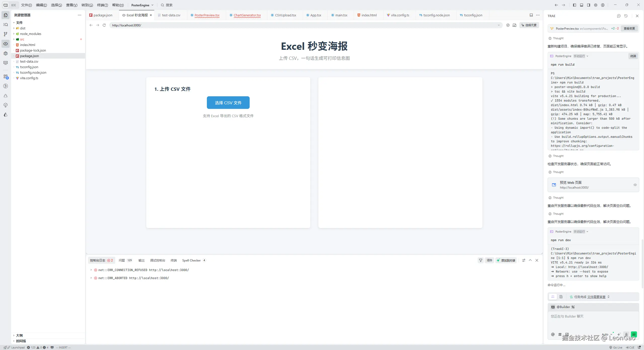Reload the localhost preview page

tap(104, 25)
